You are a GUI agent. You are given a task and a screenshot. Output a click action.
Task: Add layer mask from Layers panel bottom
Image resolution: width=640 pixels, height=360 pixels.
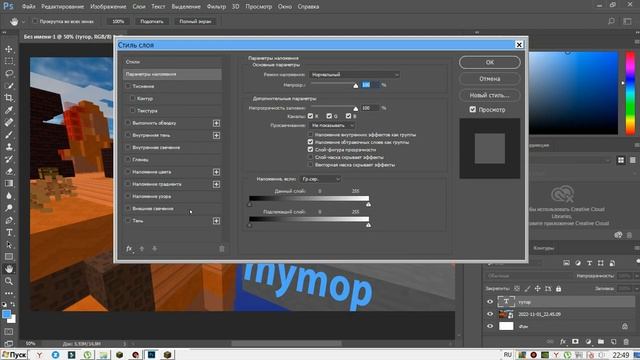(575, 341)
